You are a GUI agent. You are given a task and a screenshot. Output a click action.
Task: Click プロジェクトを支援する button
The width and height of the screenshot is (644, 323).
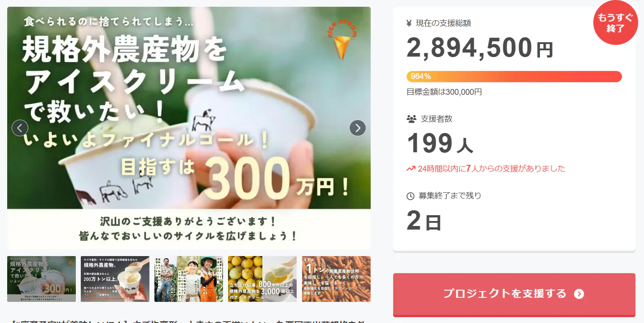514,294
